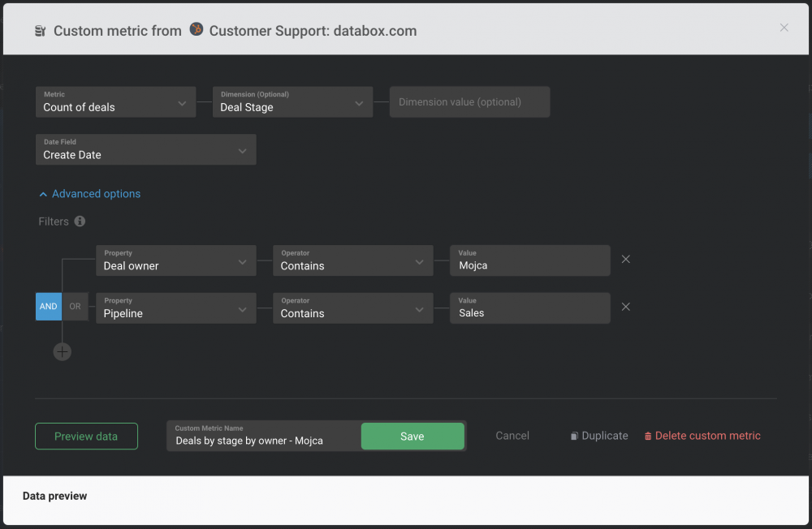Delete custom metric via trash link
Viewport: 812px width, 529px height.
702,436
